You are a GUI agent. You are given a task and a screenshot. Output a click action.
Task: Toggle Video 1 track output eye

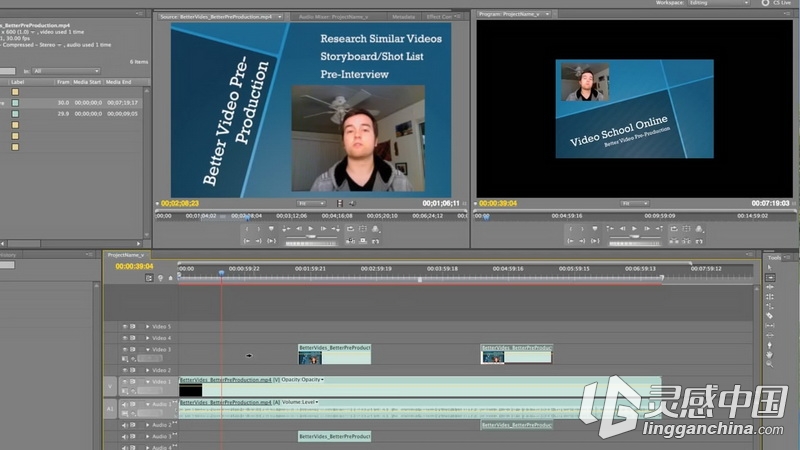point(124,382)
